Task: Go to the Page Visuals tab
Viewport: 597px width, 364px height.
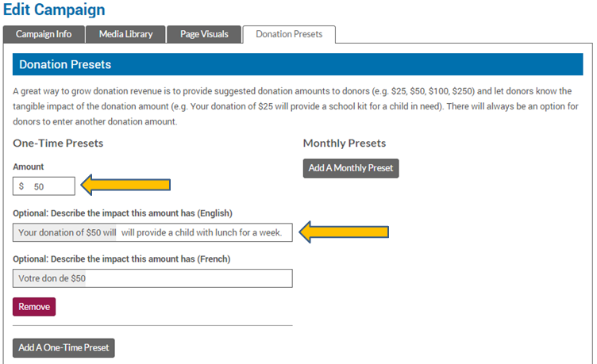Action: coord(204,34)
